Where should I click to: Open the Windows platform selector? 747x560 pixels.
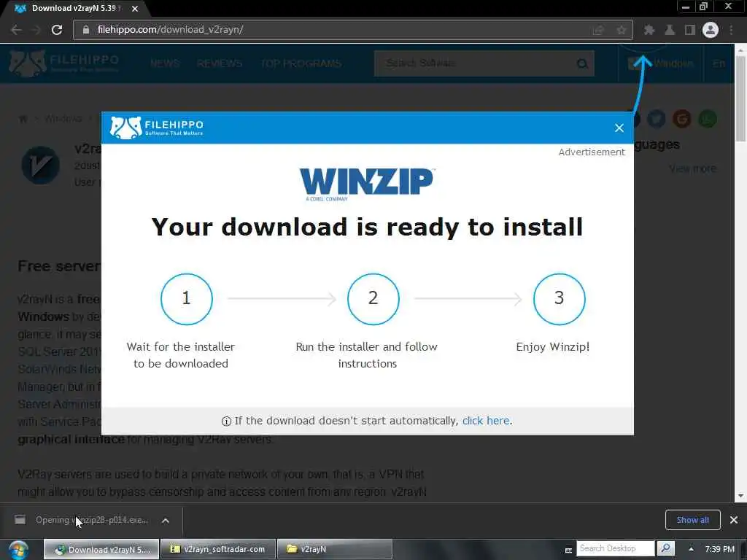pyautogui.click(x=661, y=63)
